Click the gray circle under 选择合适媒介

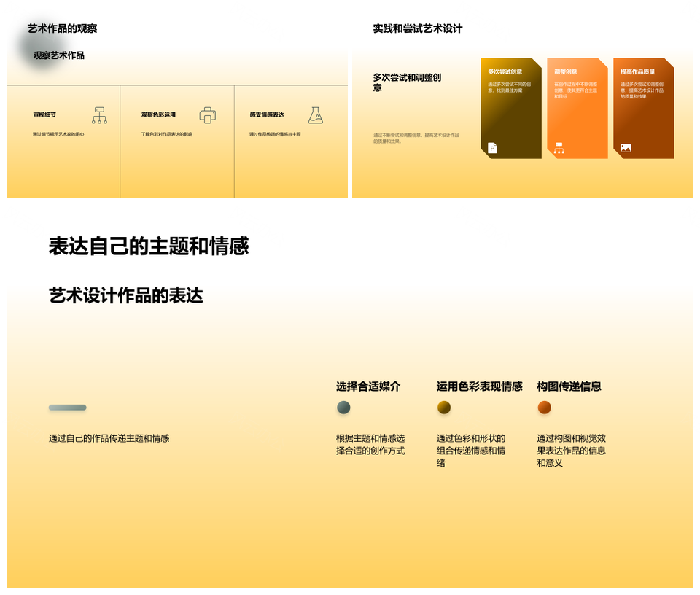343,408
